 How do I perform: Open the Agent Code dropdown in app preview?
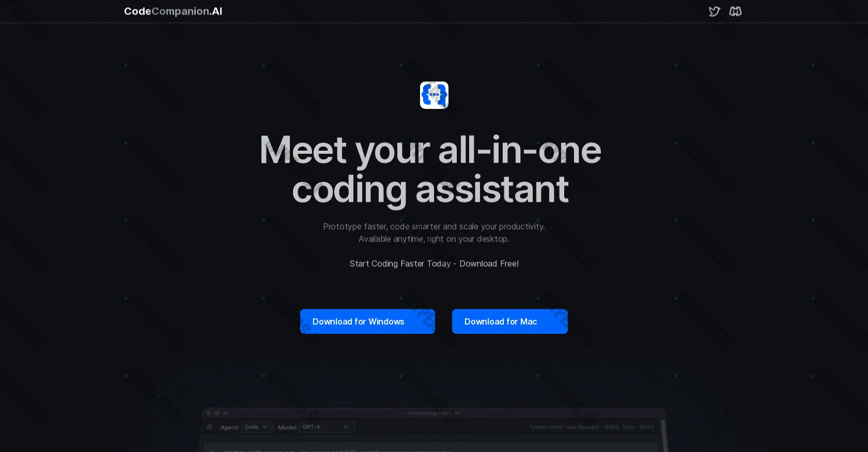point(257,427)
